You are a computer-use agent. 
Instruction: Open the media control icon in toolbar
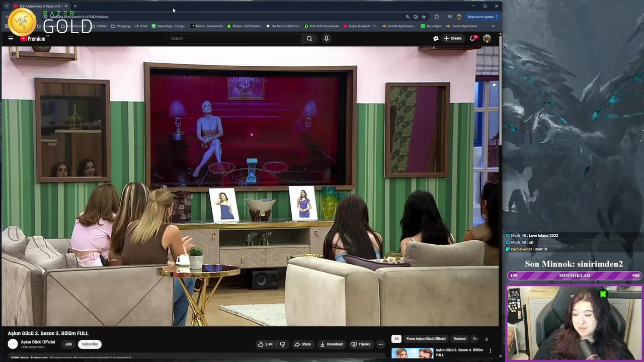click(x=450, y=17)
